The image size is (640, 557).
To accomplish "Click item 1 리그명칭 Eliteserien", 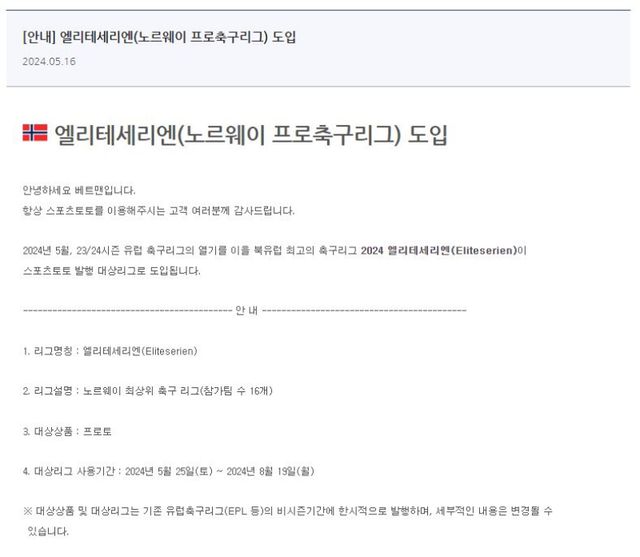I will pyautogui.click(x=110, y=351).
